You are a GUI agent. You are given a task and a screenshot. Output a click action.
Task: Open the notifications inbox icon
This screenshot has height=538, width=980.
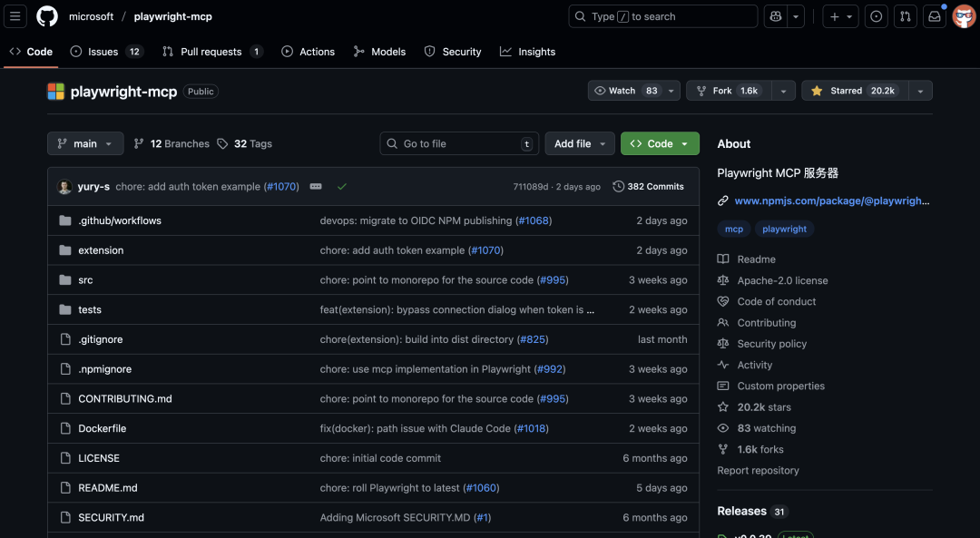pos(935,17)
